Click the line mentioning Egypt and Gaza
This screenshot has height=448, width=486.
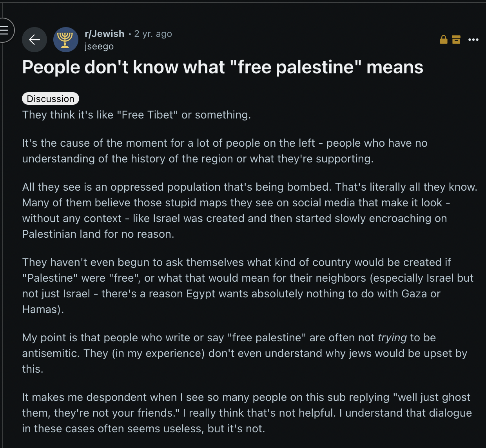pyautogui.click(x=231, y=294)
